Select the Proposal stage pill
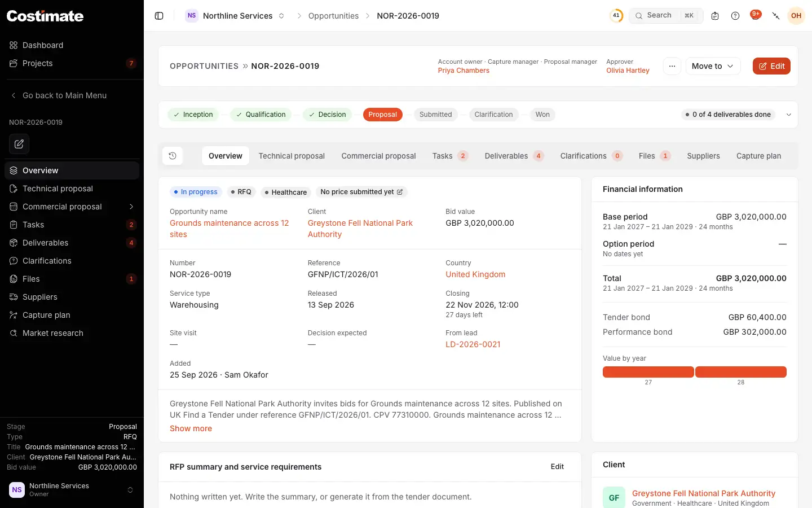This screenshot has height=508, width=812. point(383,115)
